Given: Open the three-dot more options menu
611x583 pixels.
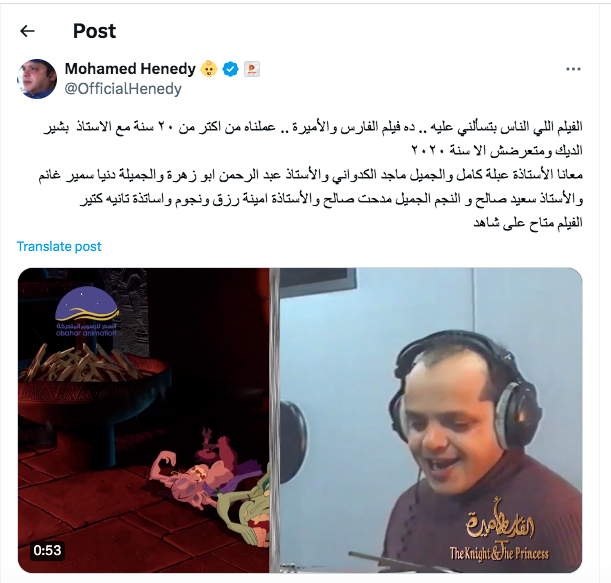Looking at the screenshot, I should click(x=573, y=69).
